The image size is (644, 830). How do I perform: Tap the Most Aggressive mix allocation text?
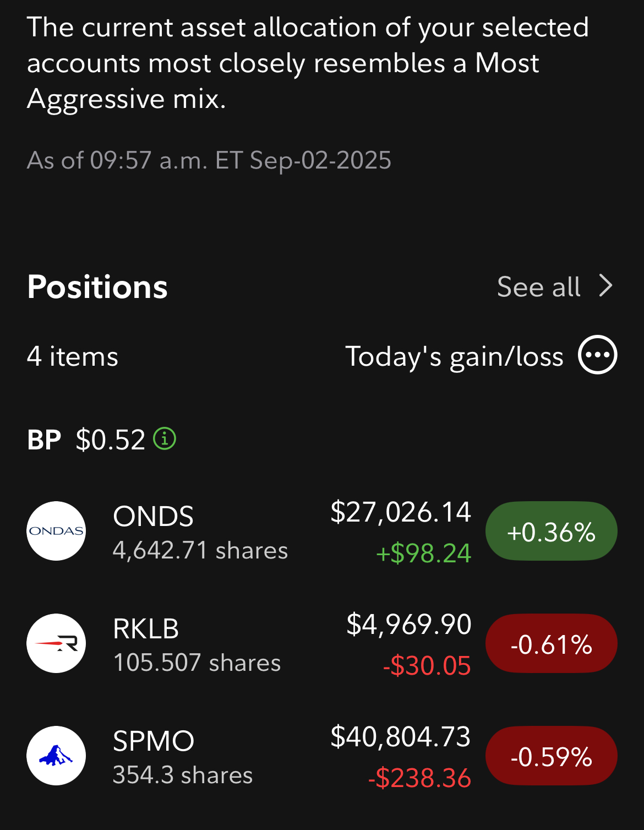click(283, 80)
